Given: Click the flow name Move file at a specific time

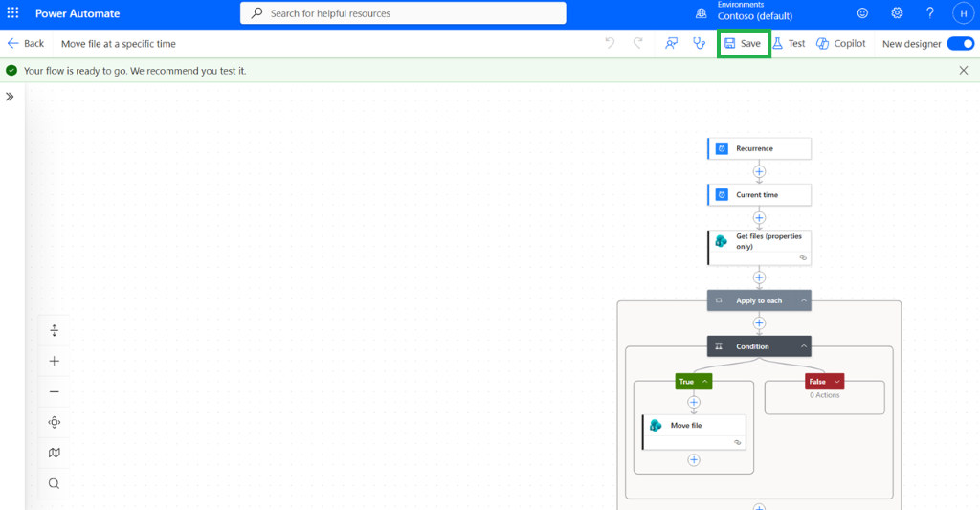Looking at the screenshot, I should 118,44.
